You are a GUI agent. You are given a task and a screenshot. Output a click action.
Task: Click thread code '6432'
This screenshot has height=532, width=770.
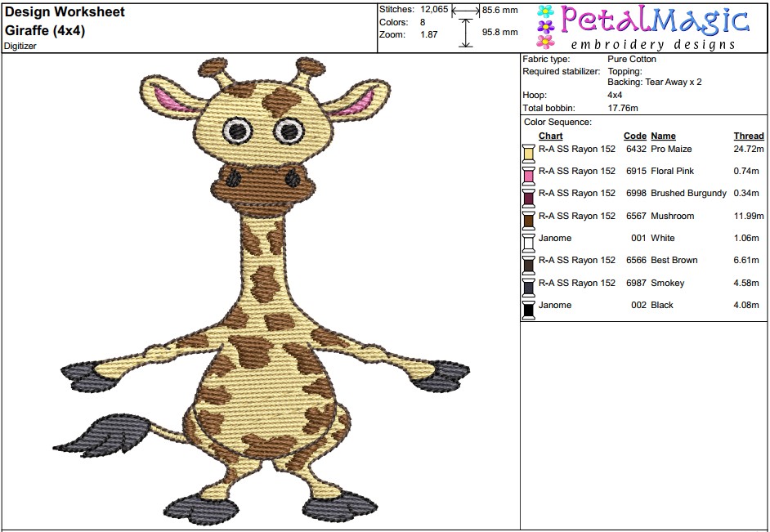tap(636, 149)
